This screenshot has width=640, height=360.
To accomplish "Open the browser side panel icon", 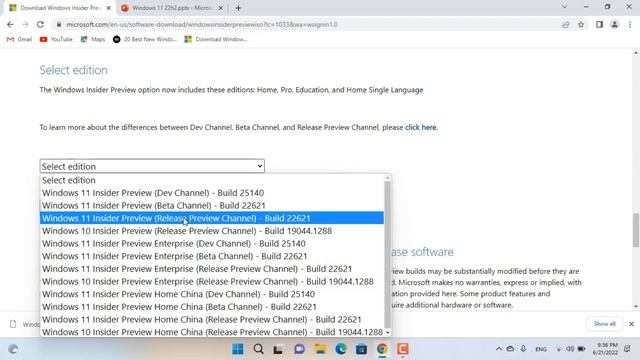I will tap(599, 24).
